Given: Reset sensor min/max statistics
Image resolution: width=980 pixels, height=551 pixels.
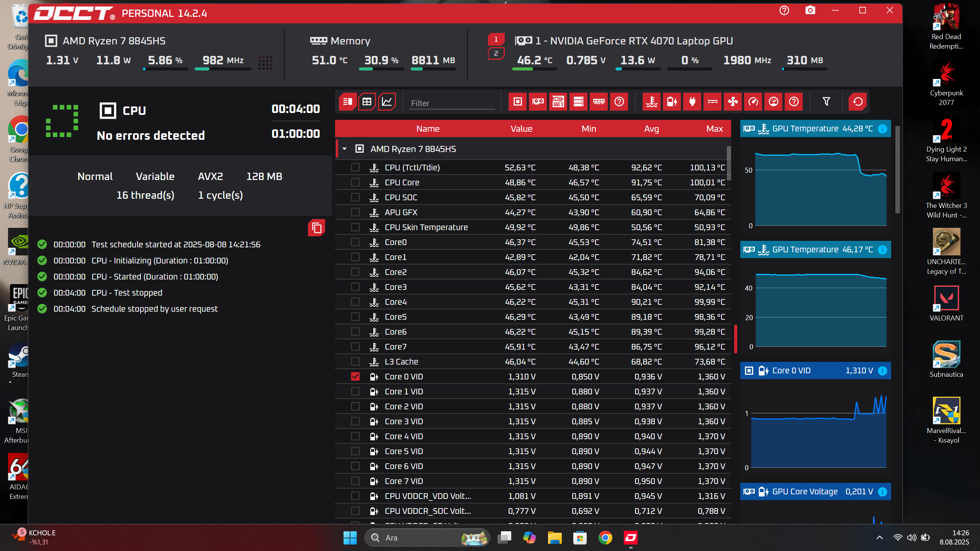Looking at the screenshot, I should (x=857, y=102).
